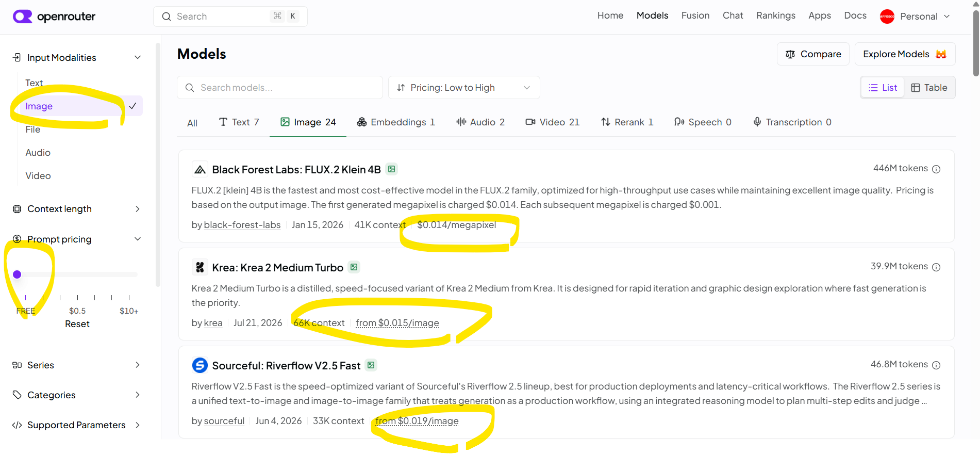Select the Audio 2 tab
The image size is (980, 454).
click(480, 122)
